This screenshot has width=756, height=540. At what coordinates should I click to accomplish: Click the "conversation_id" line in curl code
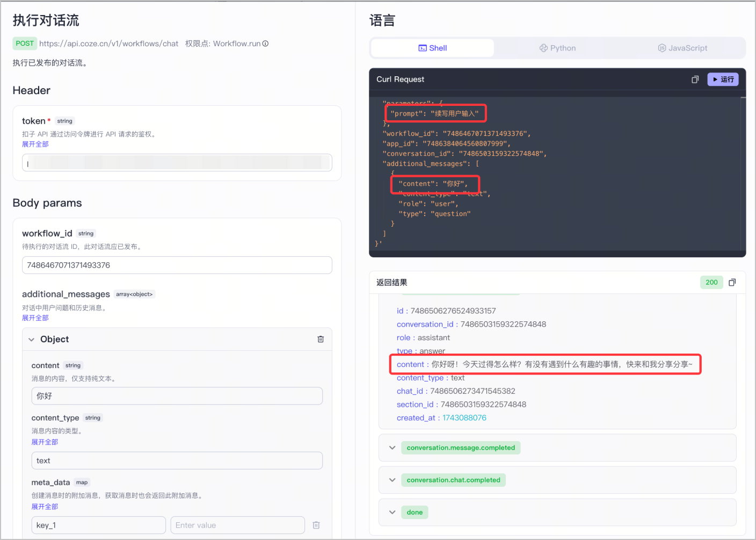pos(464,154)
